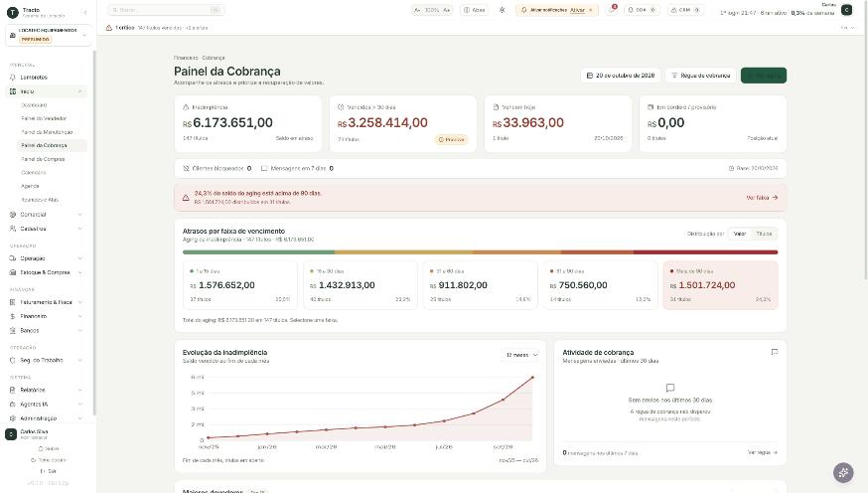The width and height of the screenshot is (868, 493).
Task: Open the floating AI assistant button
Action: click(x=843, y=472)
